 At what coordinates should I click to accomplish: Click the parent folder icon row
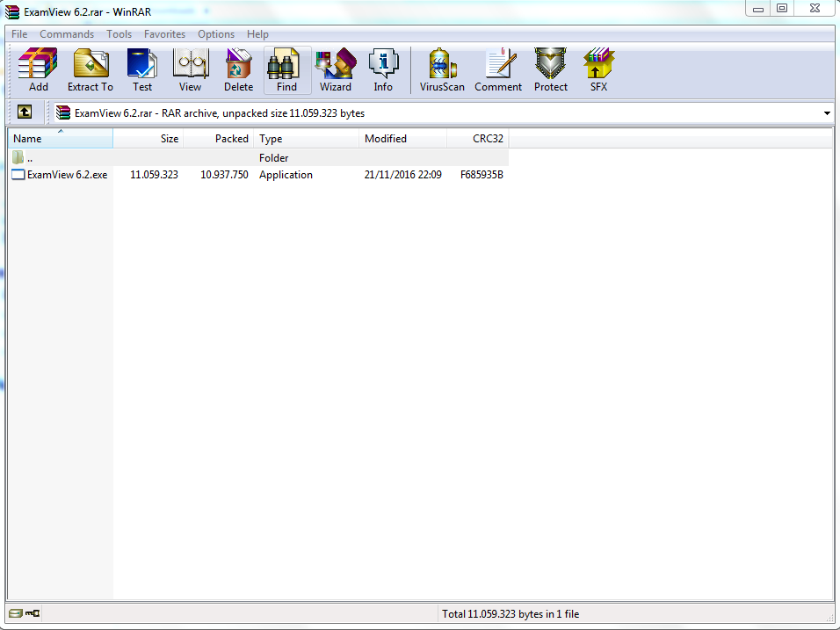click(x=18, y=157)
